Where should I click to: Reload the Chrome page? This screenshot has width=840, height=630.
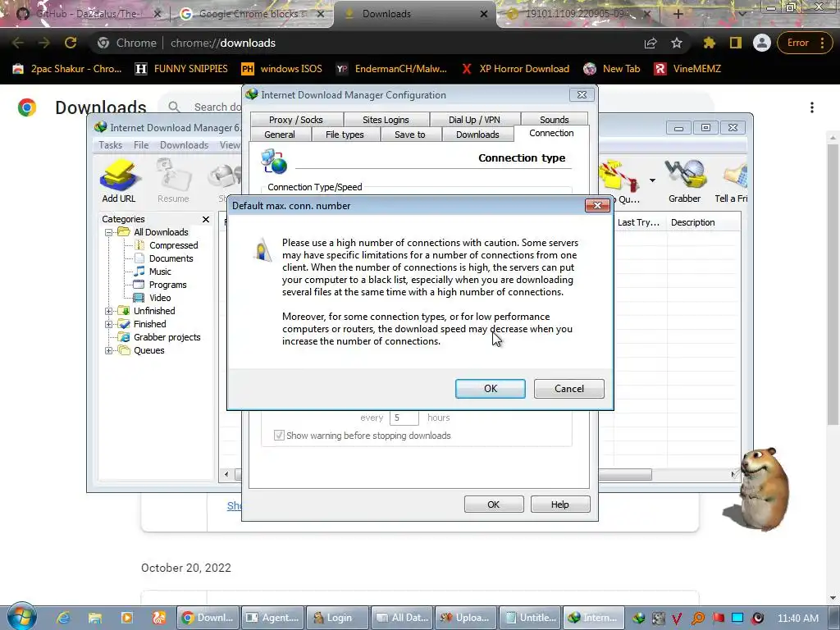[71, 43]
